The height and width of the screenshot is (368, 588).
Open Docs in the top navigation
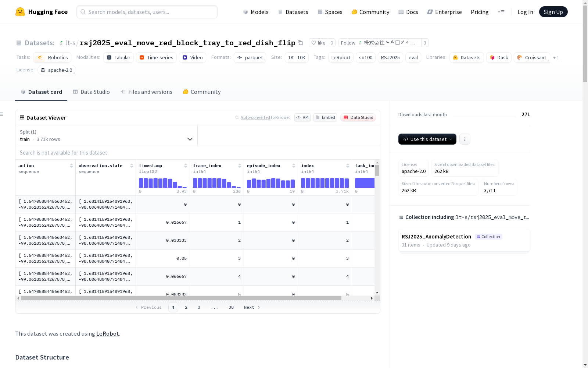(x=408, y=12)
